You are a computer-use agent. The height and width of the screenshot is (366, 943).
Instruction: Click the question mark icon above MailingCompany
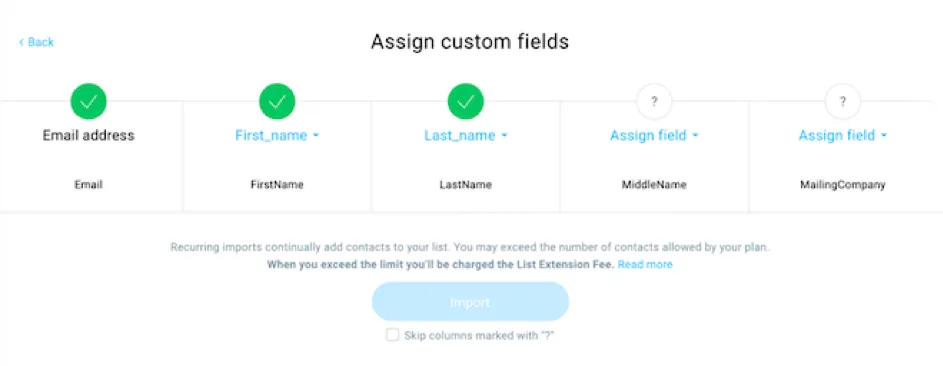tap(843, 102)
